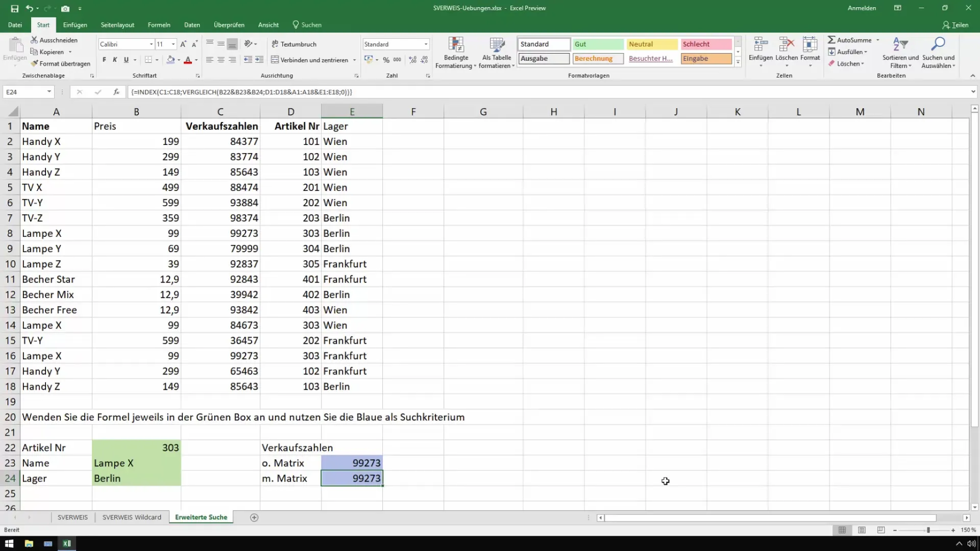The image size is (980, 551).
Task: Copy with the Kopieren button
Action: pyautogui.click(x=47, y=52)
